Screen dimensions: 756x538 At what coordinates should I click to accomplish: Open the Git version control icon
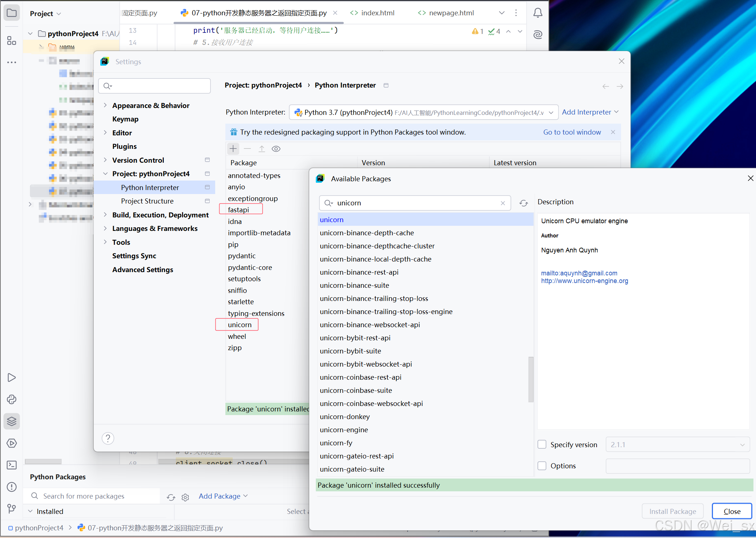pos(12,508)
